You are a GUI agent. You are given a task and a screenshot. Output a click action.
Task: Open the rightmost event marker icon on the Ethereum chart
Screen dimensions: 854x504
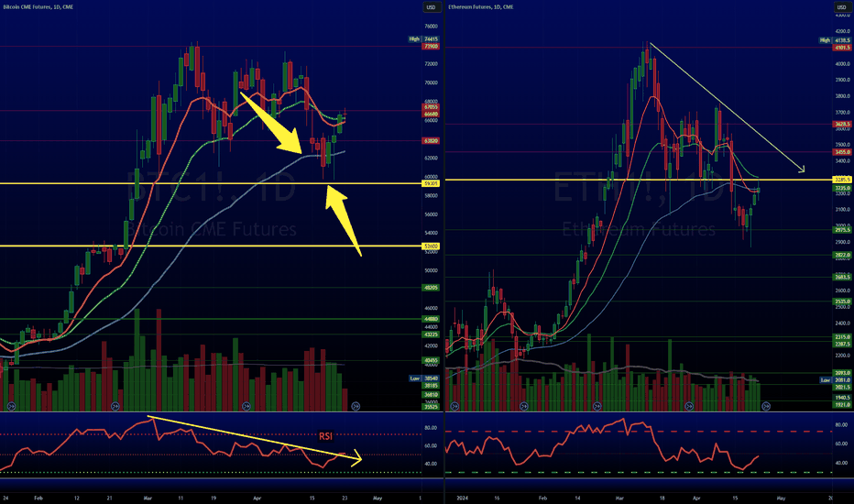766,406
